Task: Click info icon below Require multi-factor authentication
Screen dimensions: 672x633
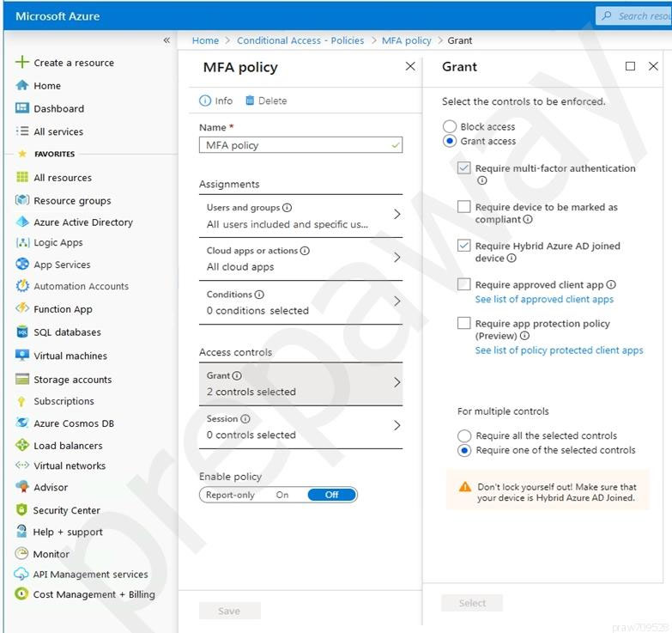Action: click(x=481, y=180)
